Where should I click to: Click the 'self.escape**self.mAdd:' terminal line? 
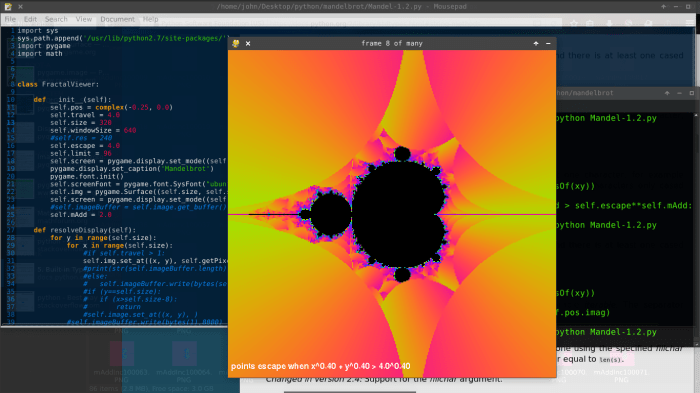624,205
